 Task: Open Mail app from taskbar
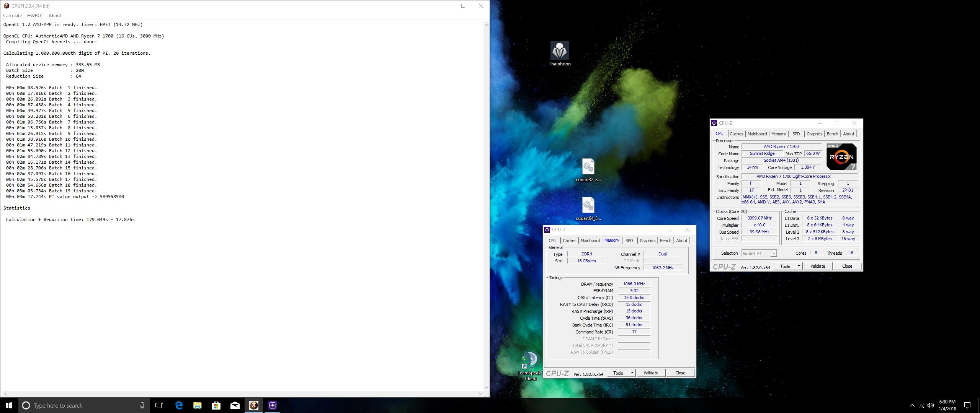pyautogui.click(x=235, y=405)
